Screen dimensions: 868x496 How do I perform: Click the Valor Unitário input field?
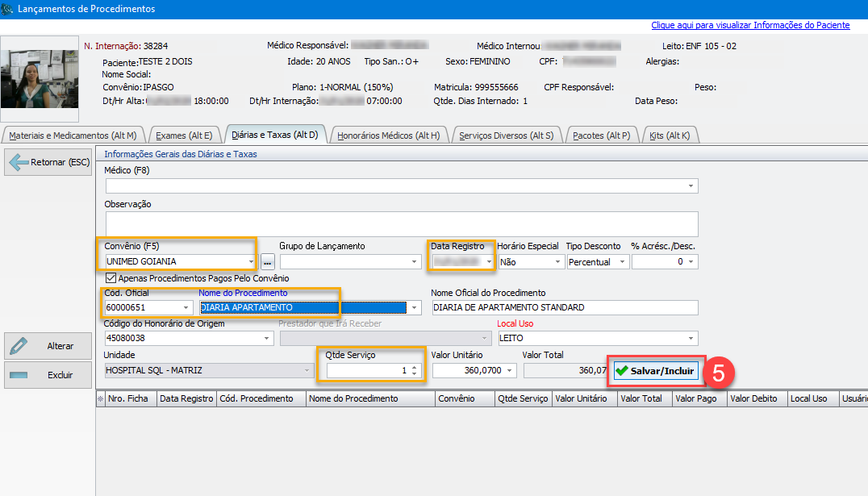[469, 370]
